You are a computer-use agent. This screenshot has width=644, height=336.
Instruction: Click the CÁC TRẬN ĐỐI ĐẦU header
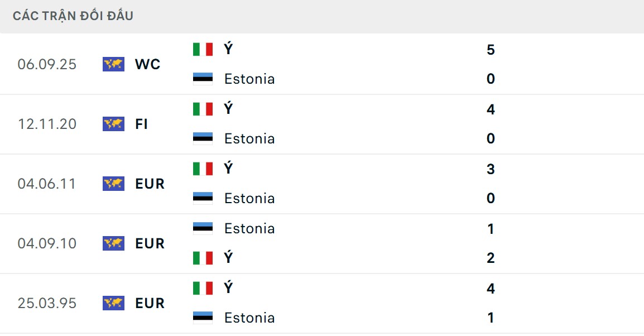73,16
